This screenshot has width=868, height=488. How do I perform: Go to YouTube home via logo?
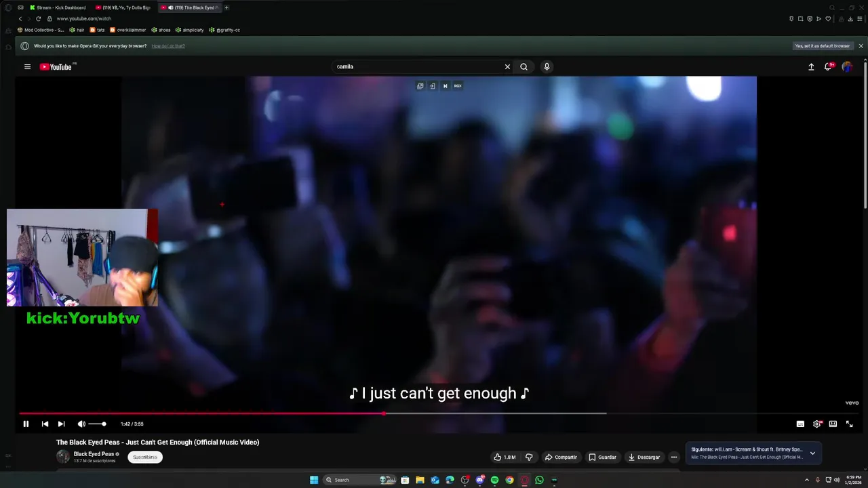pyautogui.click(x=56, y=66)
